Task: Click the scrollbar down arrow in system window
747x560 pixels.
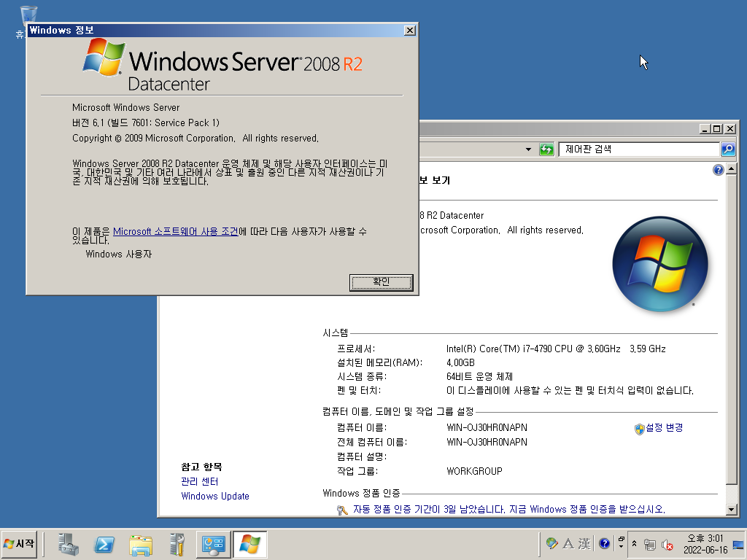Action: [x=731, y=509]
